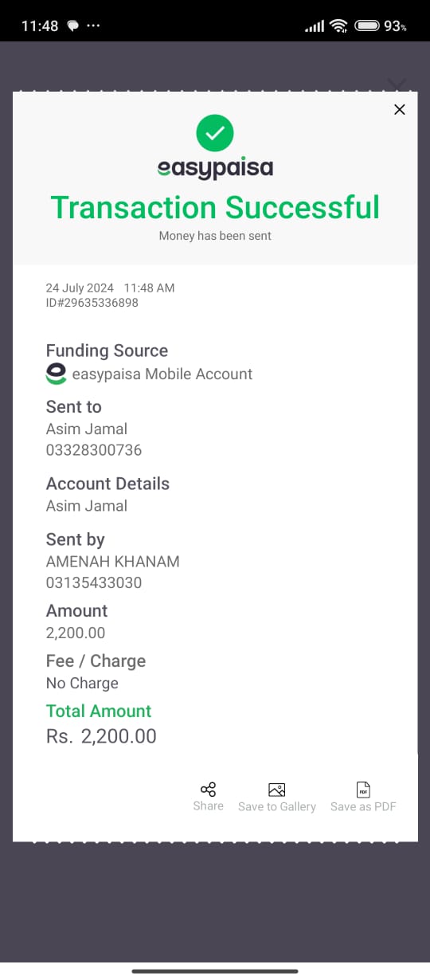The width and height of the screenshot is (430, 980).
Task: Tap the Total Amount Rs. 2,200.00 value
Action: coord(101,736)
